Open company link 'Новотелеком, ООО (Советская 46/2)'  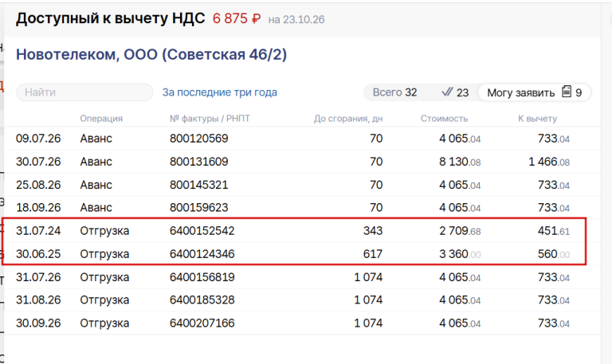click(x=151, y=55)
